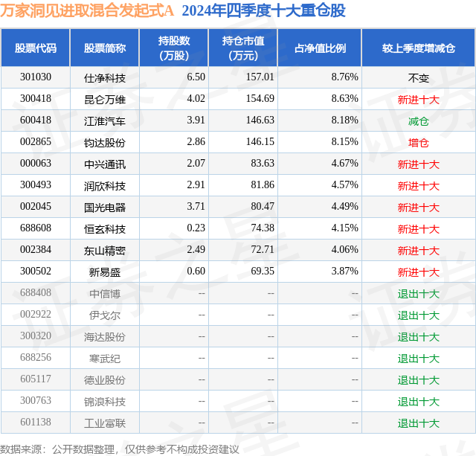Select stock code 300320
The image size is (476, 456).
point(36,335)
